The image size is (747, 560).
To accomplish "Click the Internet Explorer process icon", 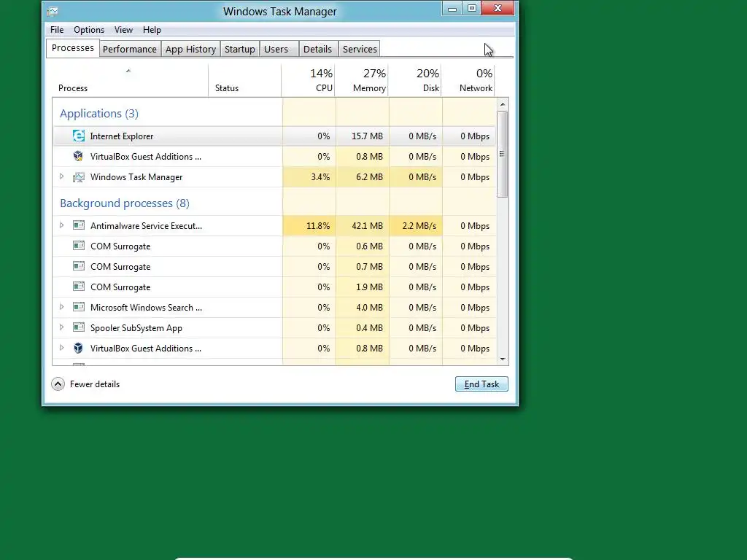I will click(79, 136).
